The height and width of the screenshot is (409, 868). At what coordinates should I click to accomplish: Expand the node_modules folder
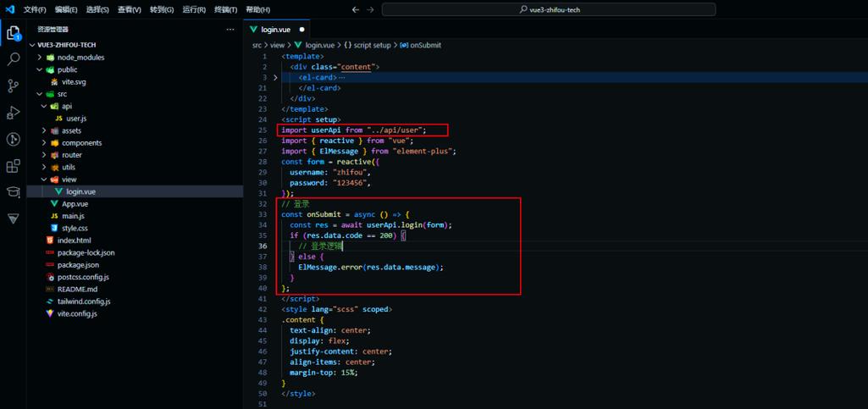(x=40, y=58)
